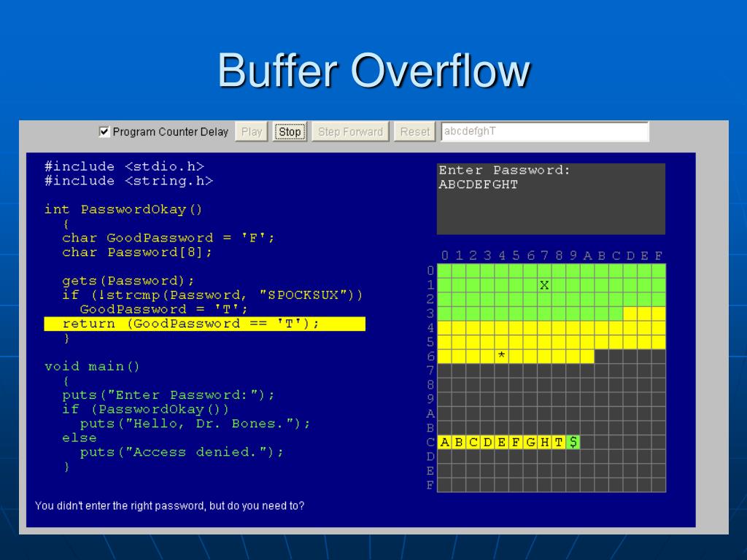Click the message 'You didn't enter the right password'
The image size is (747, 560).
[169, 506]
